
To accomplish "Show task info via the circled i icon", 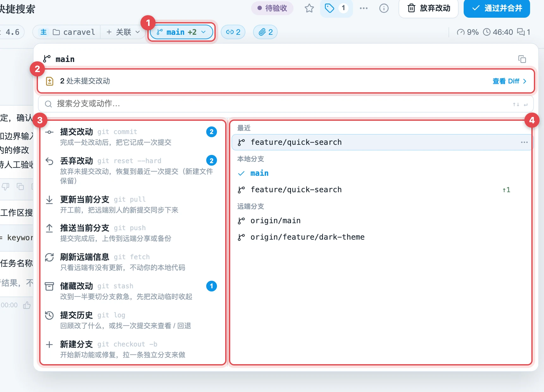I will tap(384, 8).
